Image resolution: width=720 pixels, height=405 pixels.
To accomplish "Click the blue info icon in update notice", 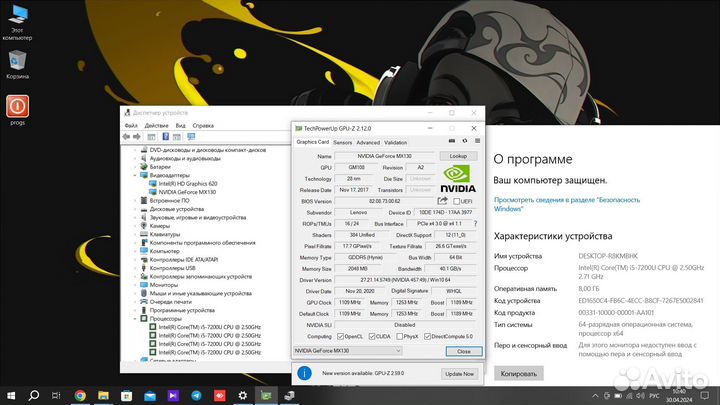I will click(304, 373).
